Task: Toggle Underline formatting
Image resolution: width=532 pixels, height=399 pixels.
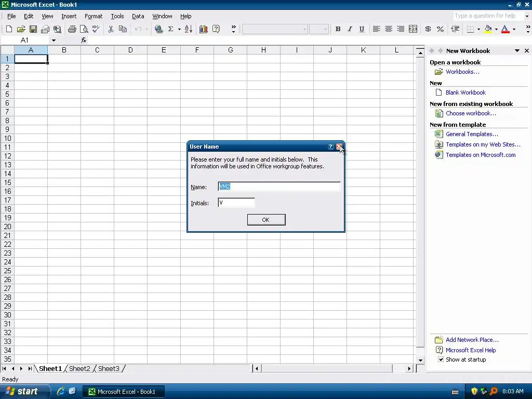Action: pyautogui.click(x=362, y=29)
